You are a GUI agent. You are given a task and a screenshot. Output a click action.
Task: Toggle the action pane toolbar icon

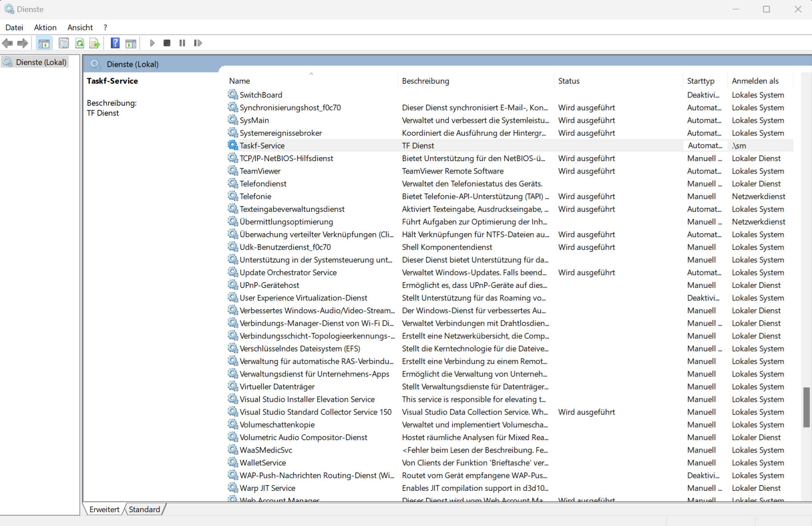pos(131,43)
